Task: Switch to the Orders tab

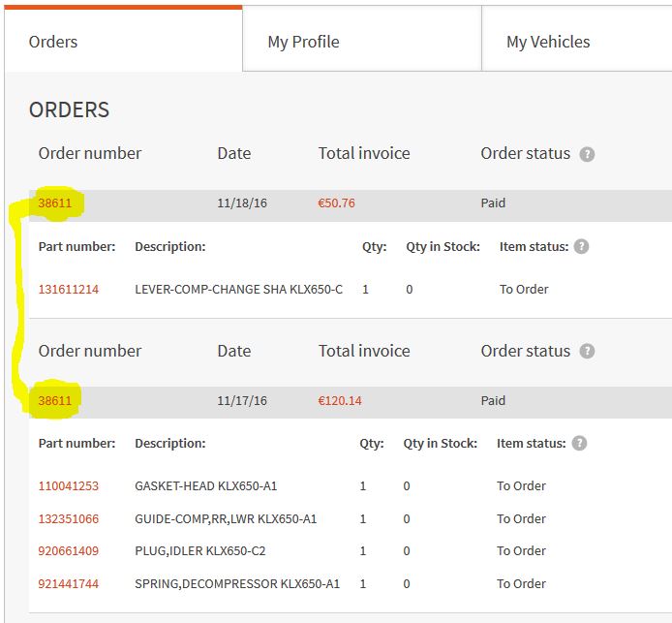Action: (x=53, y=42)
